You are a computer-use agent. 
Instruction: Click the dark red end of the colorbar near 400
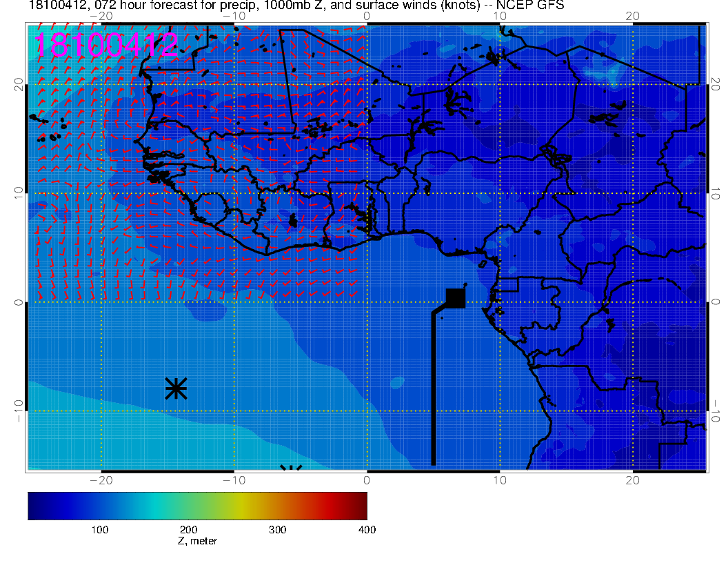360,505
